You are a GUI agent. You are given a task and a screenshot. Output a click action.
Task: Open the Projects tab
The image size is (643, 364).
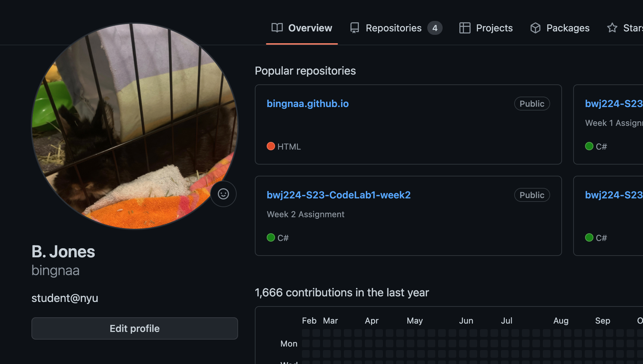[494, 28]
